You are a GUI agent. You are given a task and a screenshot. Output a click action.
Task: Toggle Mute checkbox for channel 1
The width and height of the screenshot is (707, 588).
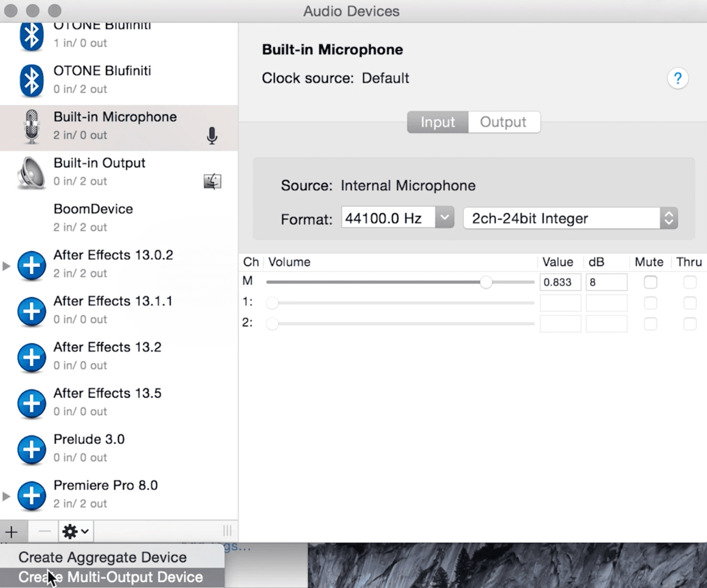point(650,303)
